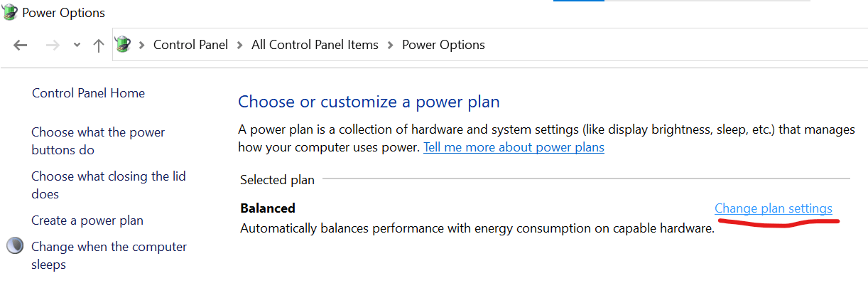This screenshot has height=293, width=868.
Task: Open Choose what closing the lid does
Action: coord(109,185)
